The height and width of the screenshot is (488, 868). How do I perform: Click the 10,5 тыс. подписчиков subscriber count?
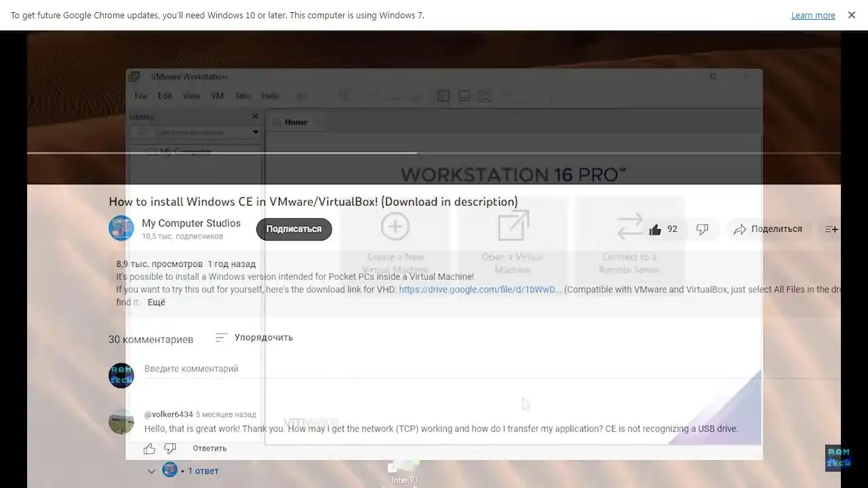(x=182, y=237)
